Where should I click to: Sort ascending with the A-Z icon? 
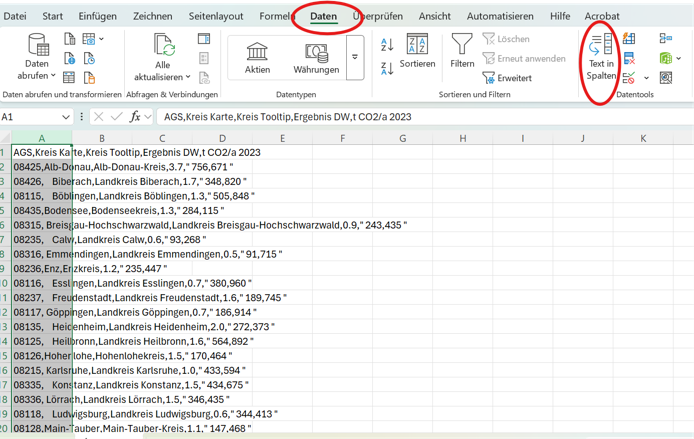pos(387,45)
